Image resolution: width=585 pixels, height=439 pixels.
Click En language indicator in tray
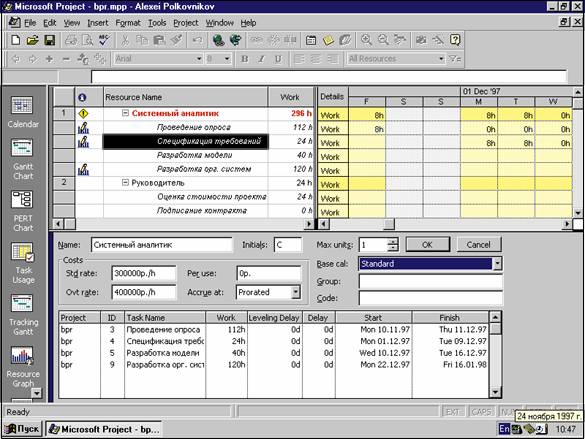[504, 429]
